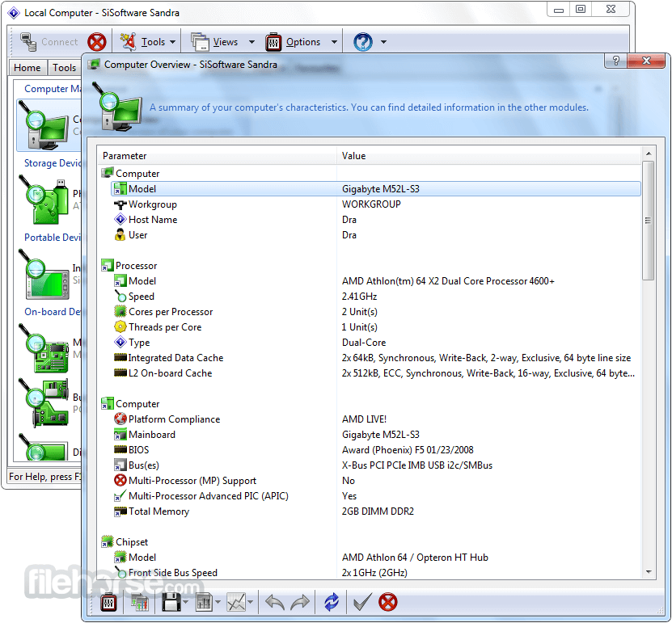Open the Mainboard on-board devices icon
Viewport: 672px width, 623px height.
(x=44, y=348)
